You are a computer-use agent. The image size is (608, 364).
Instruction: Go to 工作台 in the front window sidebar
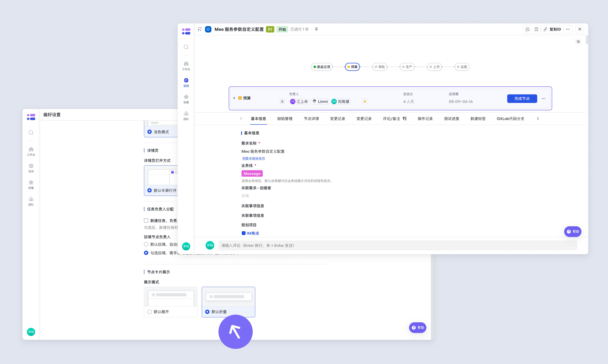pos(186,66)
